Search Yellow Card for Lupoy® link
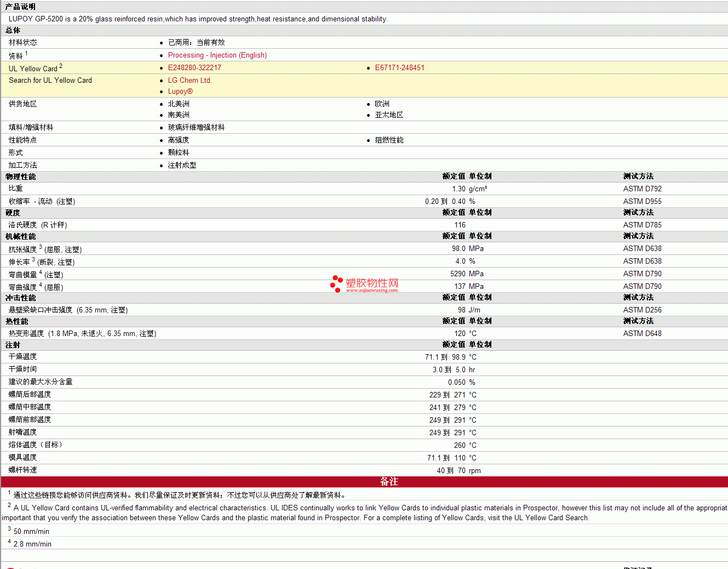This screenshot has height=569, width=728. pos(180,92)
